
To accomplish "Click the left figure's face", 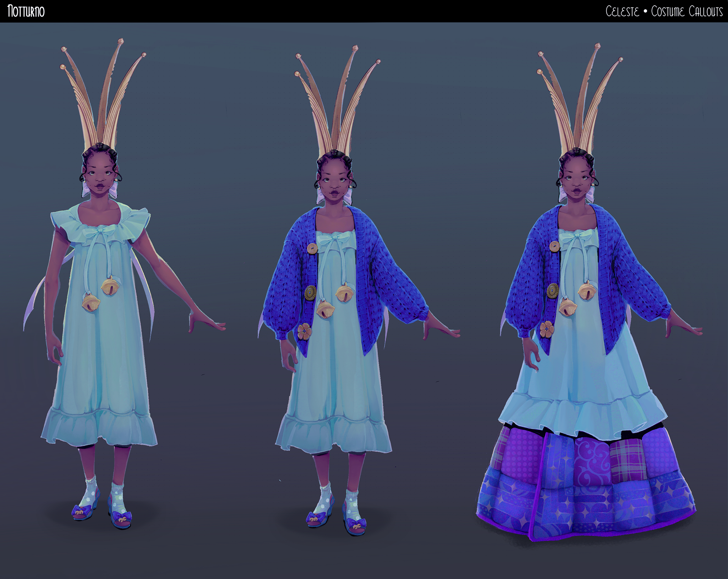I will [x=99, y=178].
